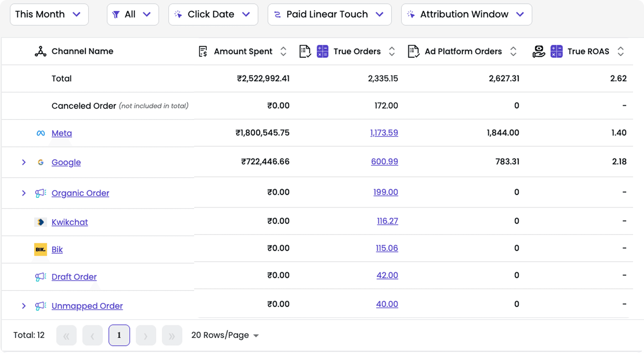Open the Unmapped Order channel link
Screen dimensions: 644x353
tap(87, 306)
